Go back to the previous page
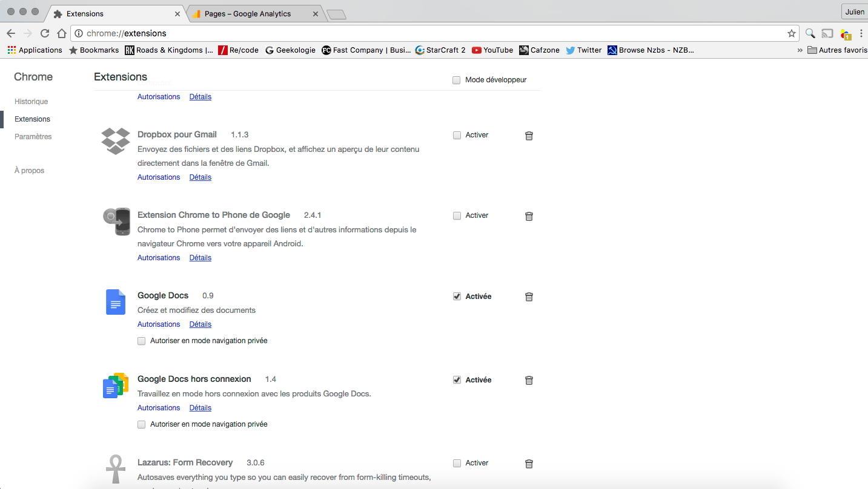 click(10, 33)
